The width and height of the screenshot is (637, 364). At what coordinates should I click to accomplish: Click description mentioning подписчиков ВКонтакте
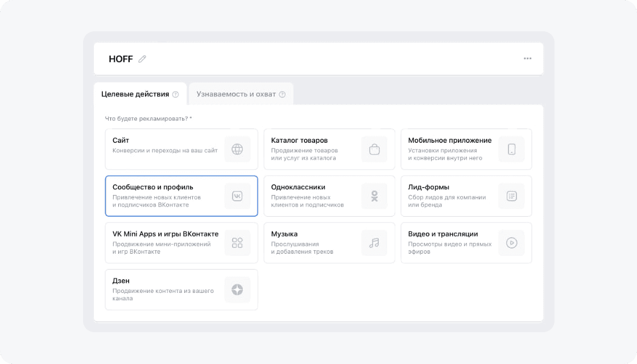(156, 201)
